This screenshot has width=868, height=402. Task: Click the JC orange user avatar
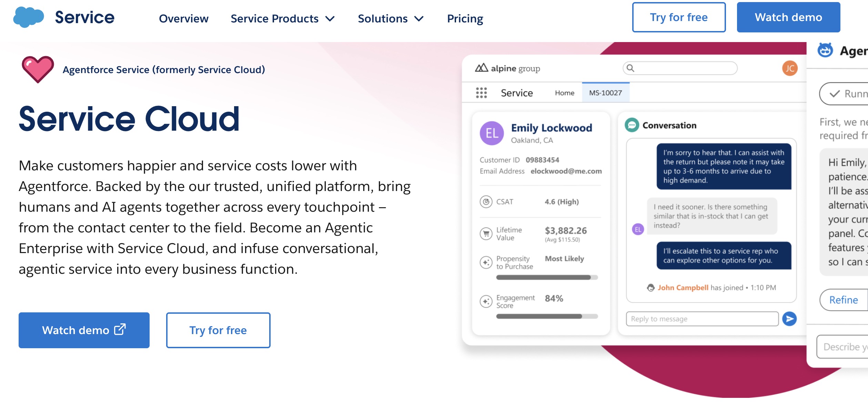click(790, 68)
